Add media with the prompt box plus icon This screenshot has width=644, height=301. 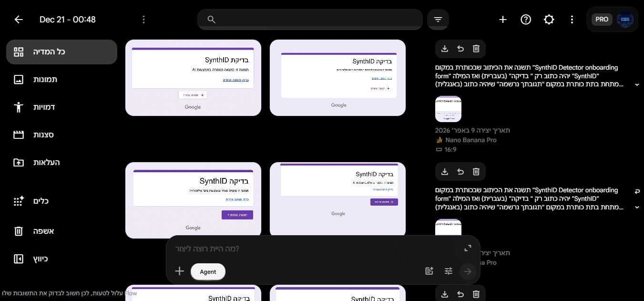[x=180, y=271]
